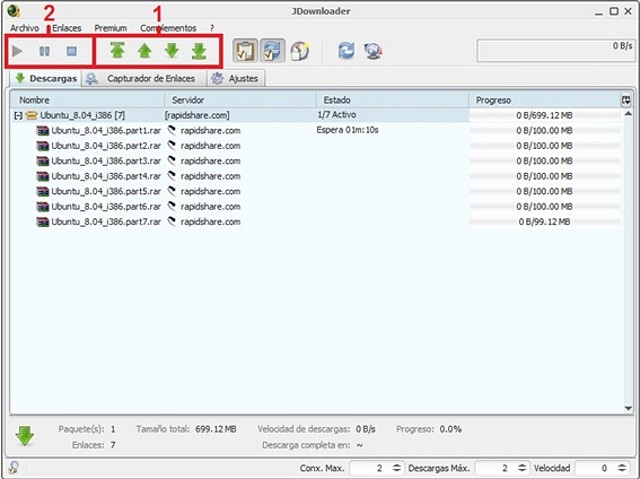Click rapidshare host icon in part3.rar row
This screenshot has height=479, width=640.
pos(172,160)
